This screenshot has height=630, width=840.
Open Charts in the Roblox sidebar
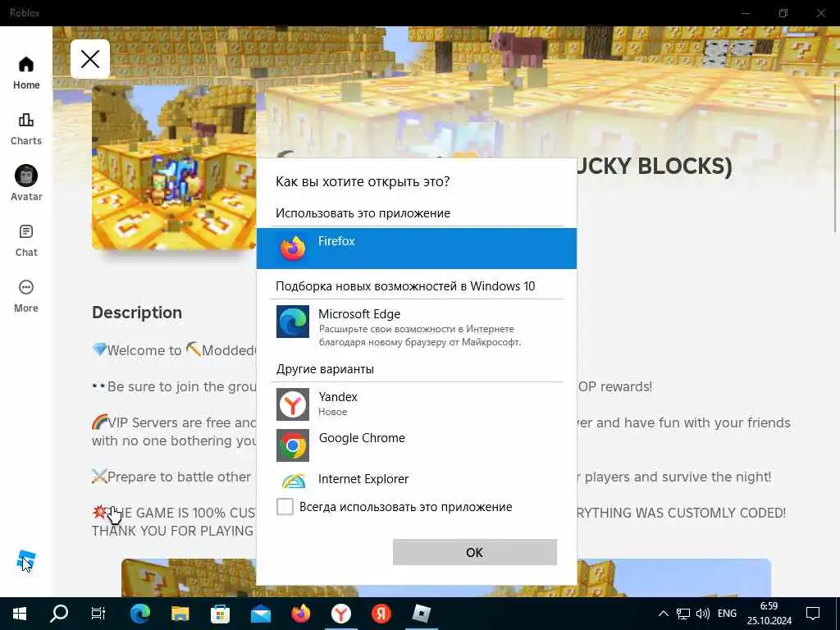[25, 129]
